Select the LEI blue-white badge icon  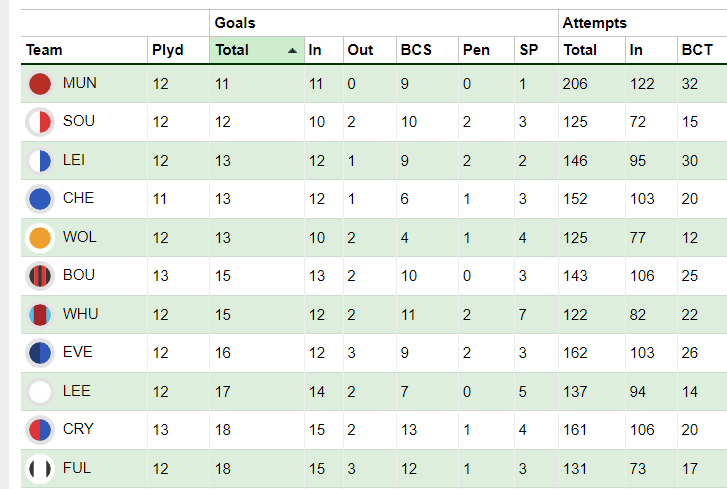pos(40,161)
